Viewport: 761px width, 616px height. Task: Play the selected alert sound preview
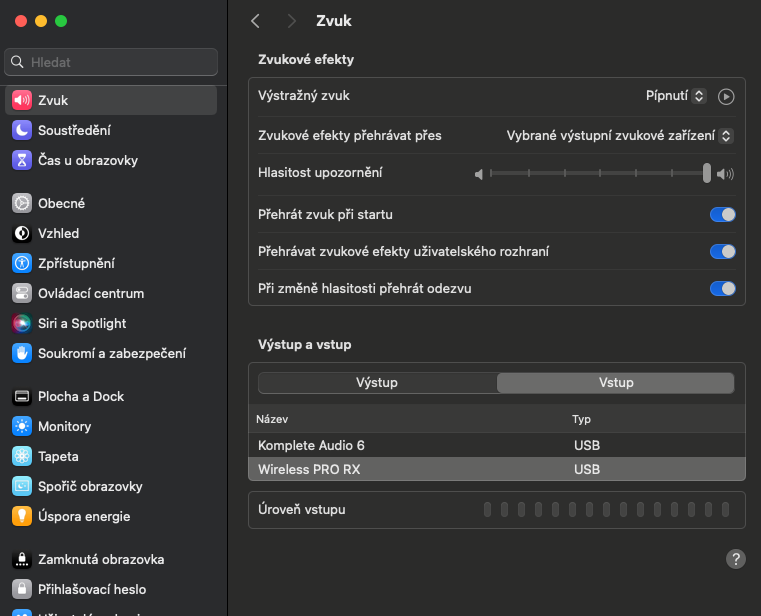pos(727,96)
